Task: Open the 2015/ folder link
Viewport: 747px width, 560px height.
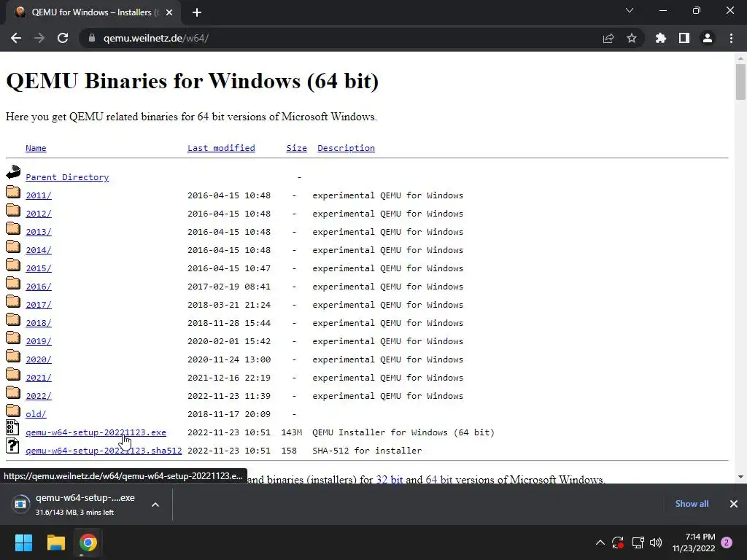Action: 39,268
